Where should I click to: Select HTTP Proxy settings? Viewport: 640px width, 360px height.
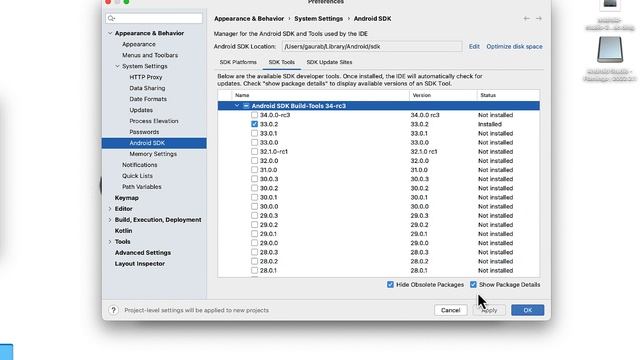[146, 77]
